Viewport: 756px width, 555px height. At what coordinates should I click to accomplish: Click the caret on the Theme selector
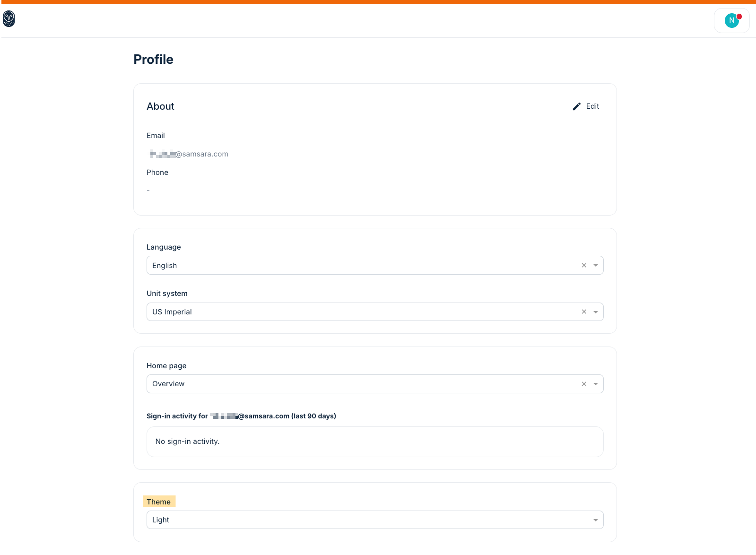pyautogui.click(x=595, y=520)
